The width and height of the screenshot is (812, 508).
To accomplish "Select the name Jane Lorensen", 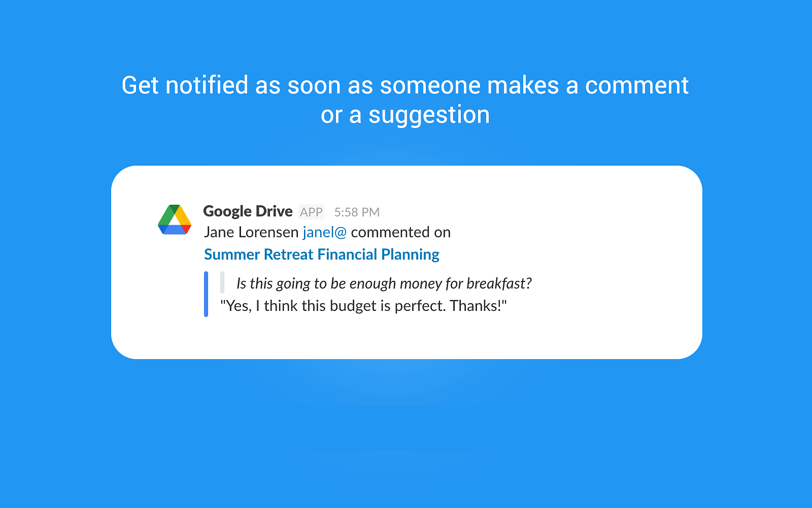I will point(251,233).
